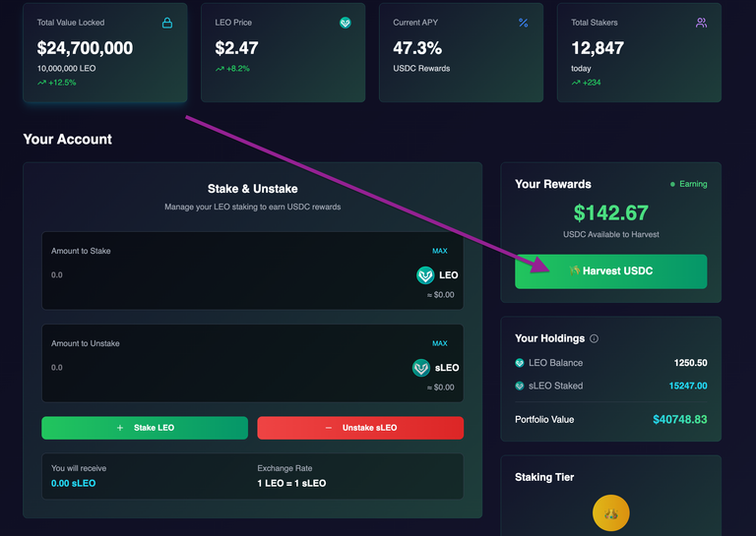
Task: Click the Stake LEO button
Action: point(145,428)
